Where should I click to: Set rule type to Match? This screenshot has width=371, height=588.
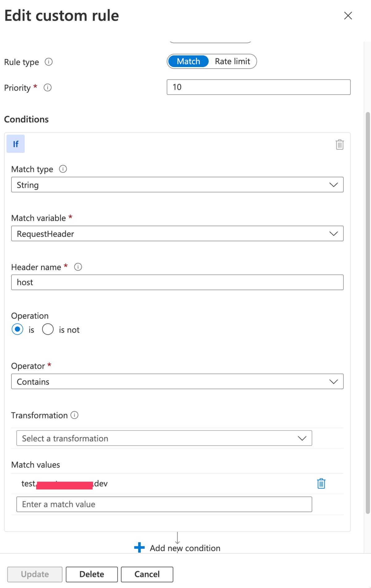pos(188,61)
